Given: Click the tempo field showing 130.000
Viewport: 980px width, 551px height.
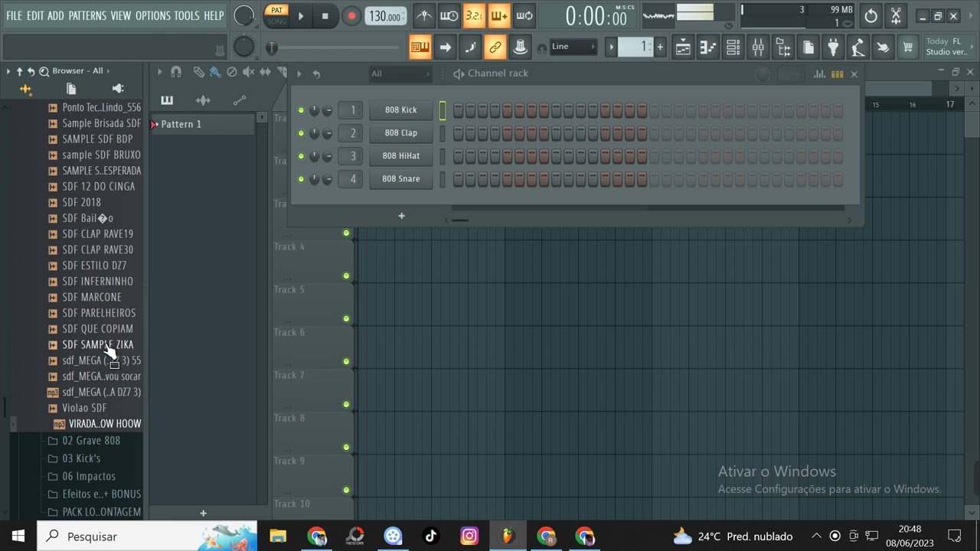Looking at the screenshot, I should (386, 16).
